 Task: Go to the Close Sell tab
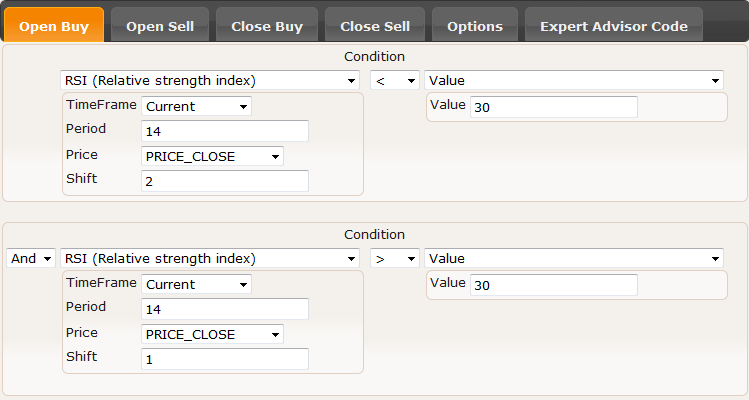click(375, 25)
